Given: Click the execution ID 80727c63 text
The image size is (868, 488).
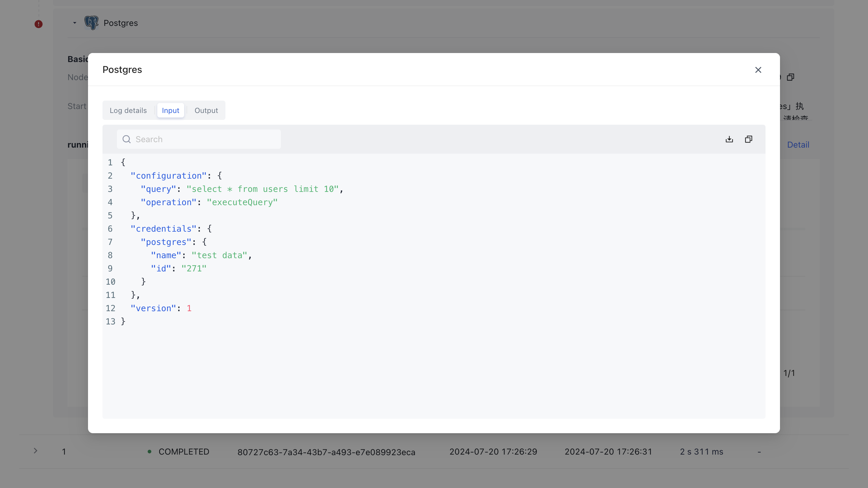Looking at the screenshot, I should [x=326, y=452].
